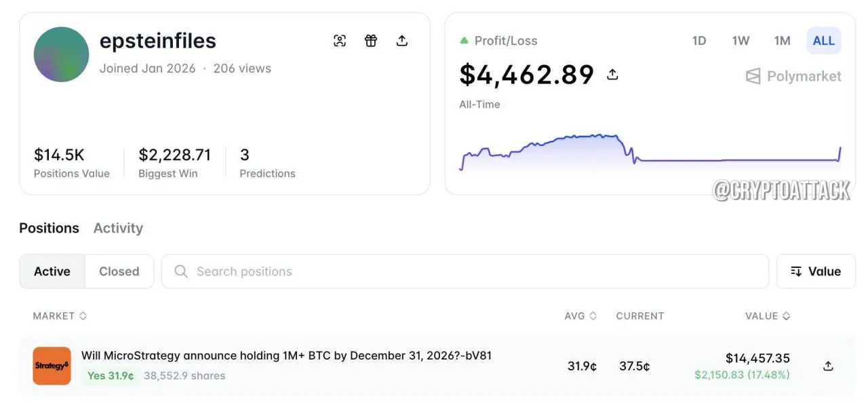The image size is (868, 407).
Task: Share the MicroStrategy position row
Action: (x=828, y=366)
